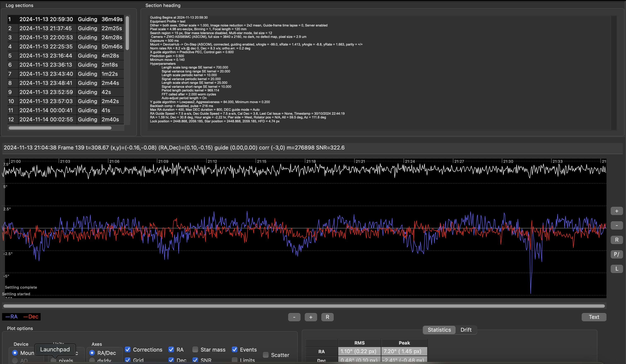The image size is (626, 364).
Task: Click the graph's horizontal time scrollbar
Action: click(x=304, y=306)
